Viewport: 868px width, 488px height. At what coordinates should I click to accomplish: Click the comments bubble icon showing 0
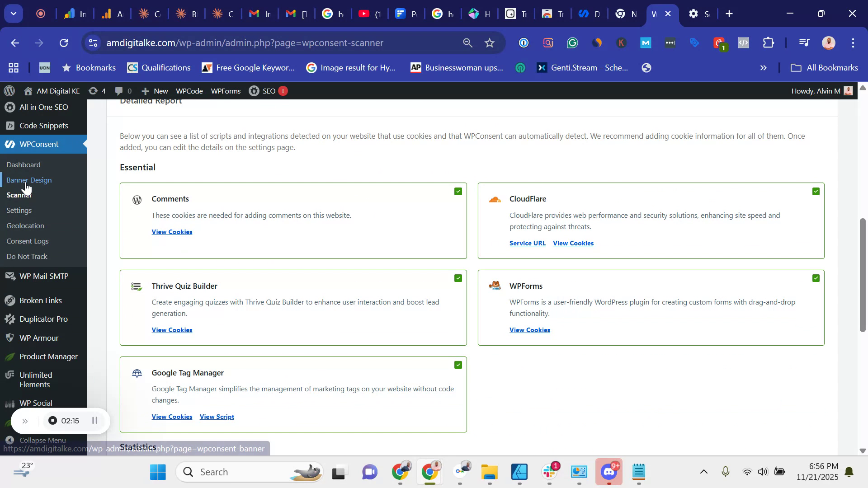(x=119, y=91)
